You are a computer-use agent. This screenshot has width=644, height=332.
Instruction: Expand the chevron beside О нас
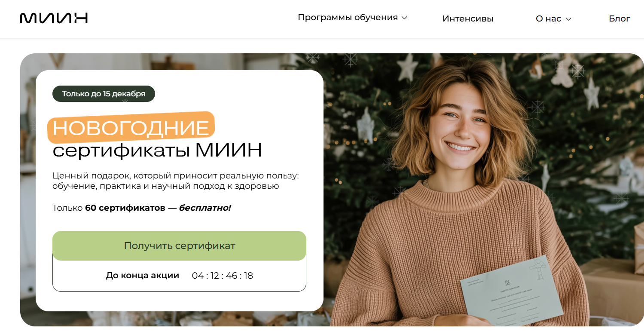[x=568, y=19]
